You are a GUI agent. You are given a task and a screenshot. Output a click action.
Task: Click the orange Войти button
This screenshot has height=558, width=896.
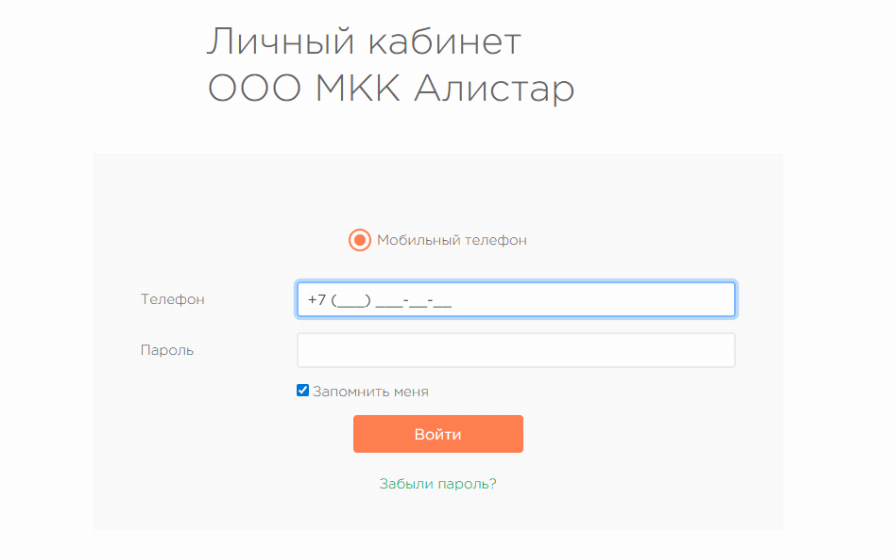pos(438,434)
